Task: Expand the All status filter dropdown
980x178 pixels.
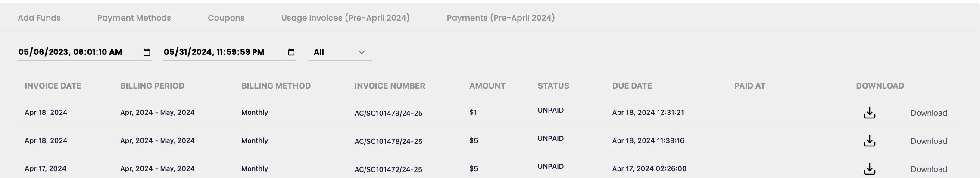Action: click(340, 52)
